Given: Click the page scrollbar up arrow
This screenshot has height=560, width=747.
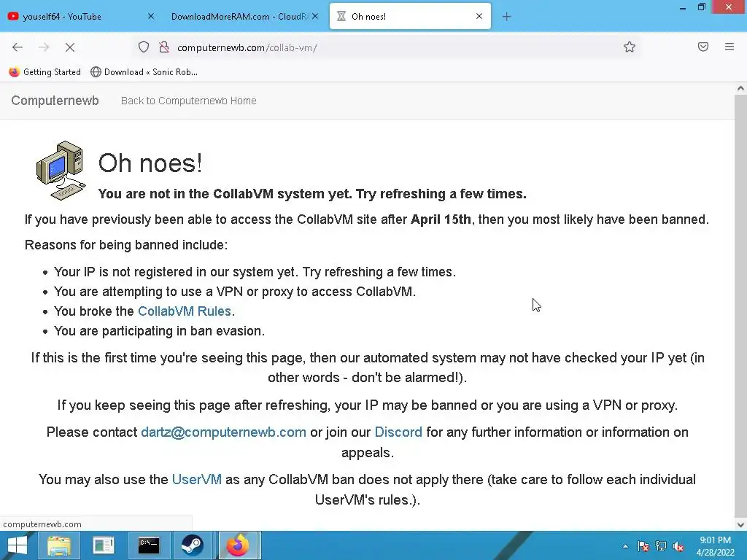Looking at the screenshot, I should click(740, 88).
